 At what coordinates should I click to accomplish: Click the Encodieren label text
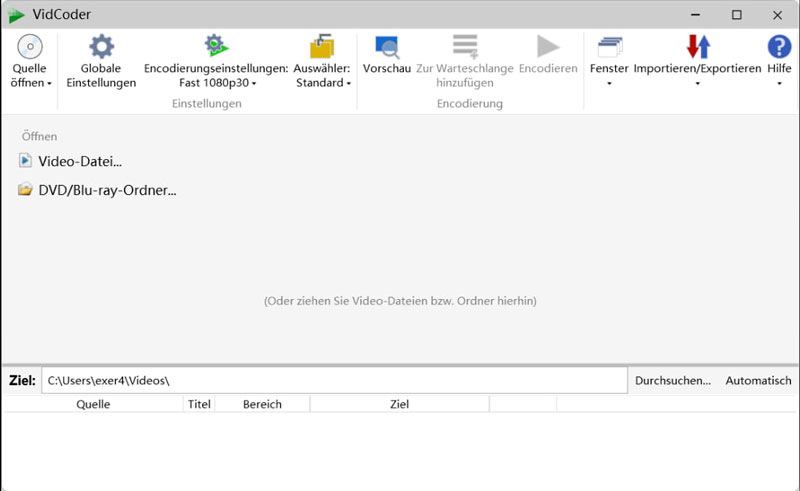click(548, 68)
